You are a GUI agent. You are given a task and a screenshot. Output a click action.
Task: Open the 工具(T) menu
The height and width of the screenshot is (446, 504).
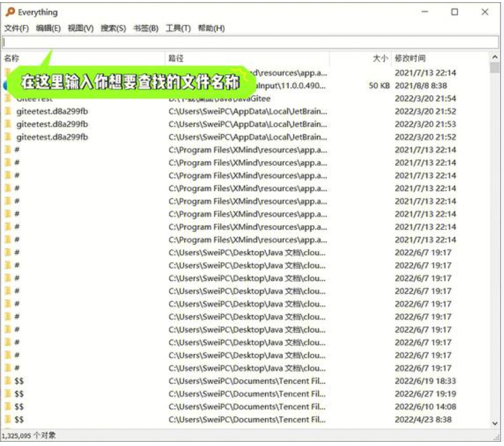coord(178,28)
